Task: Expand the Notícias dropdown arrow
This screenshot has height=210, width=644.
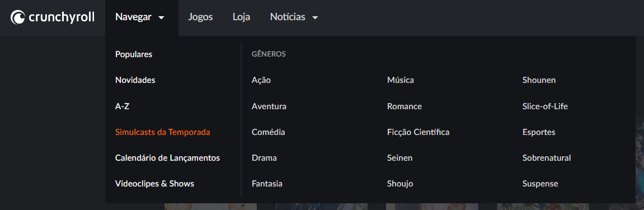Action: (315, 18)
